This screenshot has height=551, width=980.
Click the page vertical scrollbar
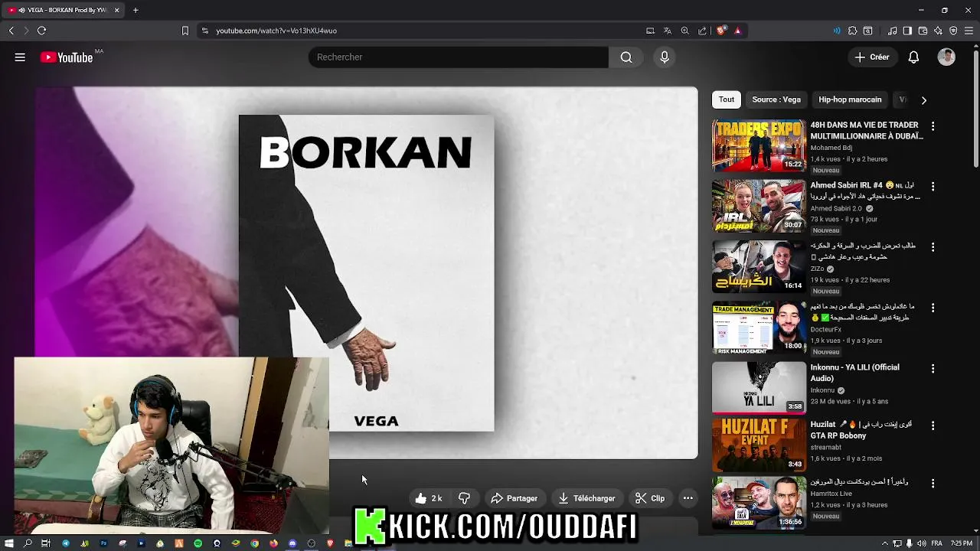pyautogui.click(x=975, y=107)
